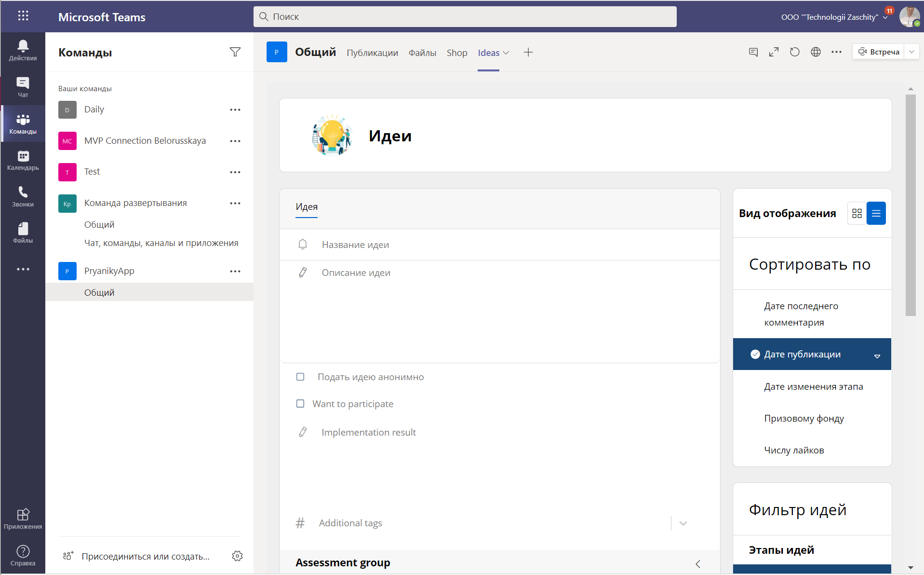Open more options for Test team
This screenshot has height=575, width=924.
235,172
